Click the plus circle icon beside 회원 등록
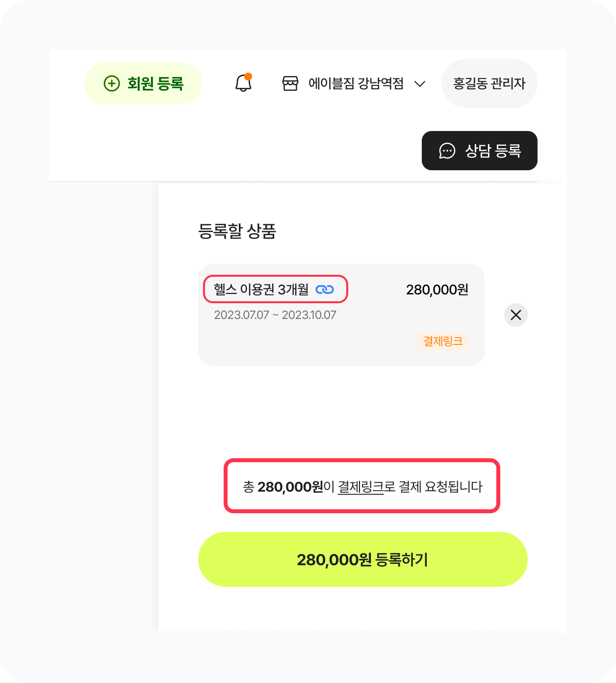Screen dimensions: 616x683 coord(112,83)
